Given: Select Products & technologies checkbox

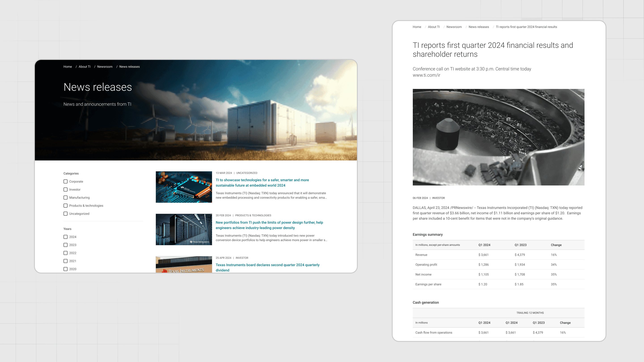Looking at the screenshot, I should pos(66,206).
